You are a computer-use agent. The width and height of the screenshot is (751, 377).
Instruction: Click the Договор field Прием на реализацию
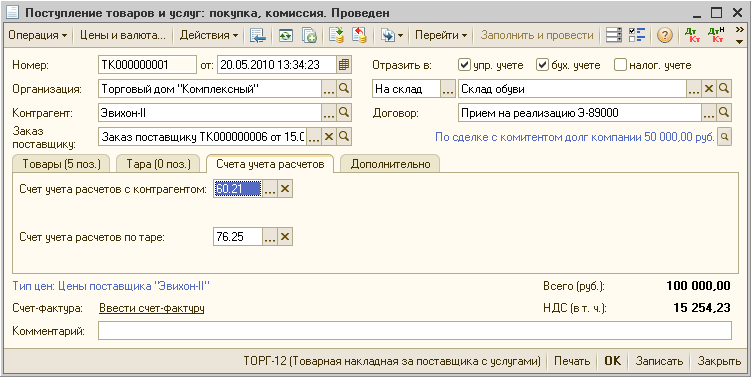pos(580,113)
